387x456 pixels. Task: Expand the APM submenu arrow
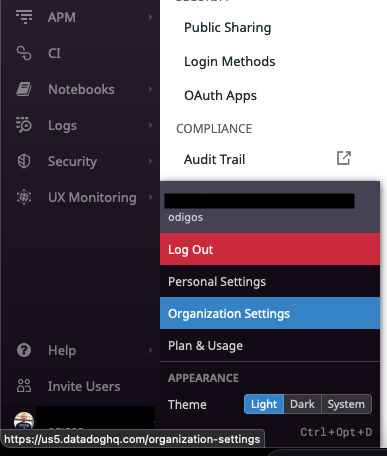[151, 17]
